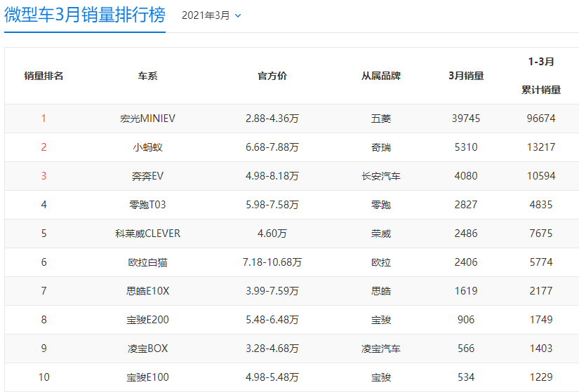
Task: Click price 7.18-10.68万
Action: (x=272, y=262)
